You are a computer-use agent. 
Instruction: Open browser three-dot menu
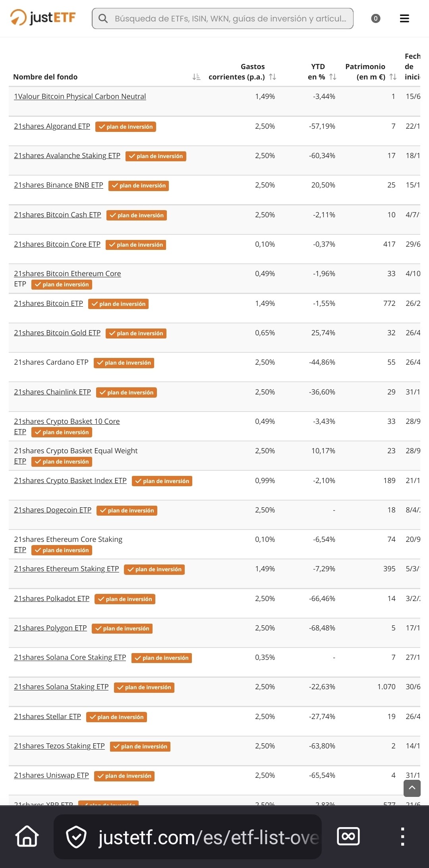coord(402,836)
